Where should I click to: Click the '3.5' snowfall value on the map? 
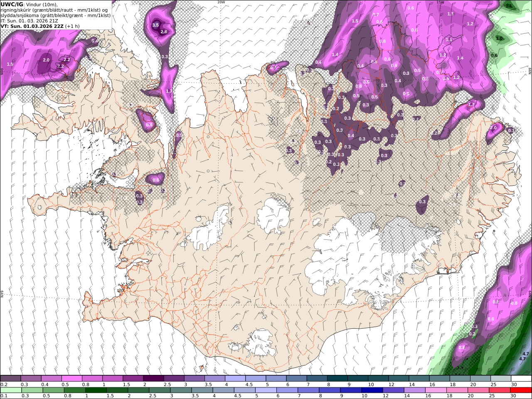[155, 25]
